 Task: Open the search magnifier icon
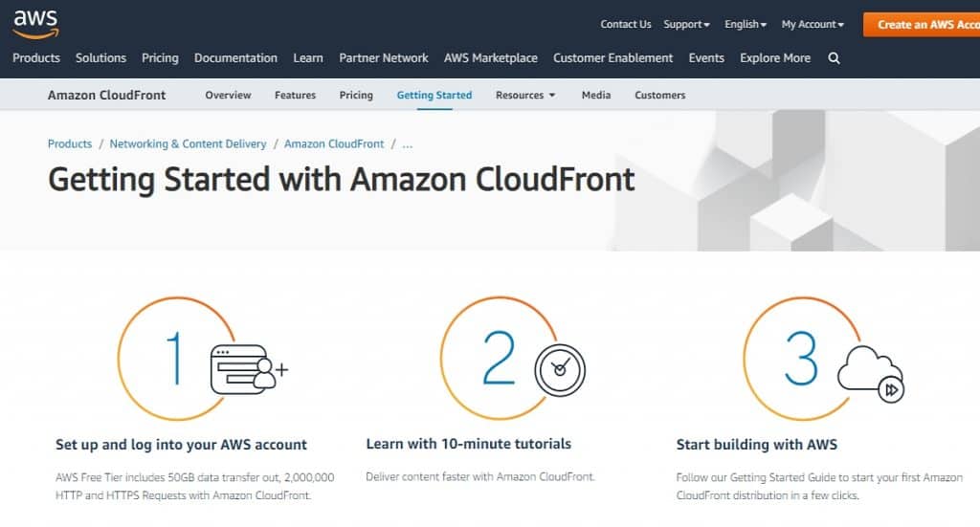(x=834, y=58)
